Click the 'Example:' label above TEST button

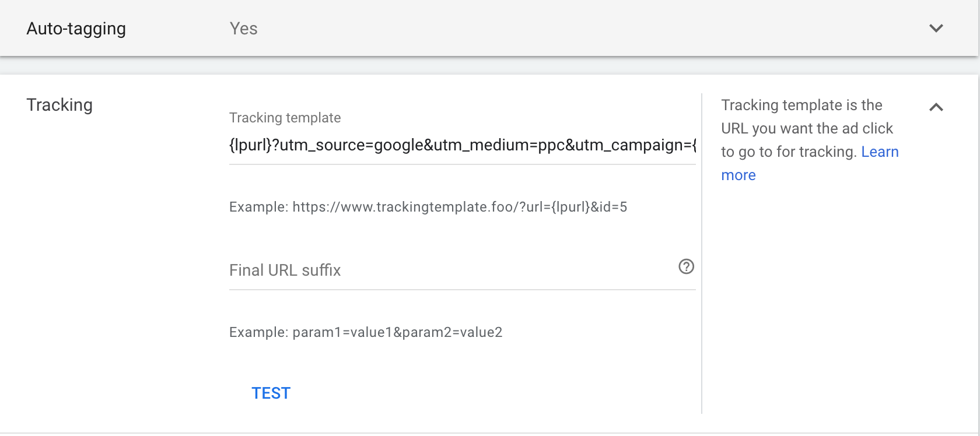click(259, 332)
